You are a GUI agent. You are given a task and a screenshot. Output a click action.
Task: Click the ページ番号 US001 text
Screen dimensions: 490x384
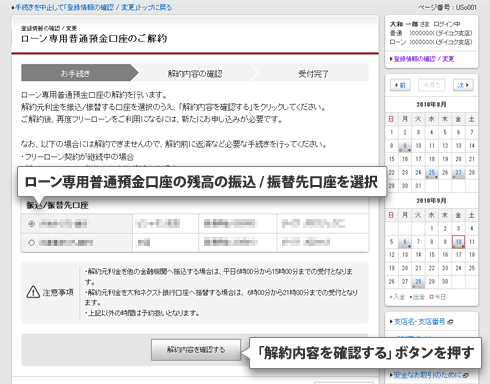[x=447, y=7]
